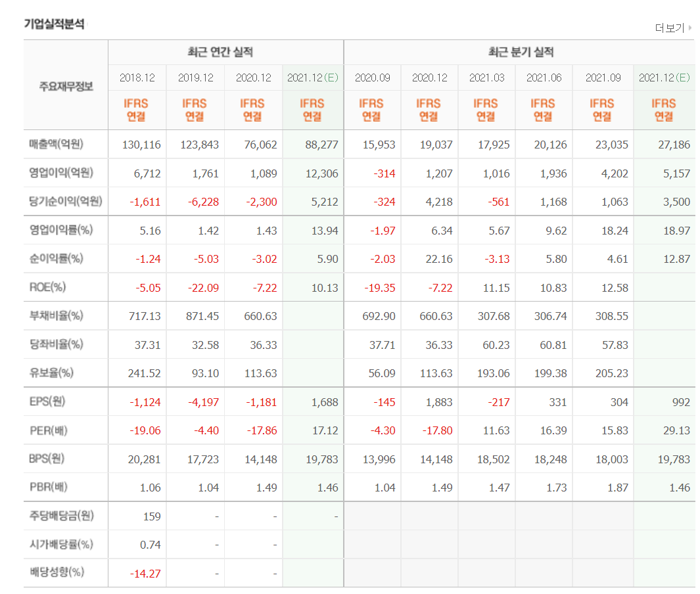Select the BPS(원) row label
Image resolution: width=700 pixels, height=594 pixels.
pos(47,459)
